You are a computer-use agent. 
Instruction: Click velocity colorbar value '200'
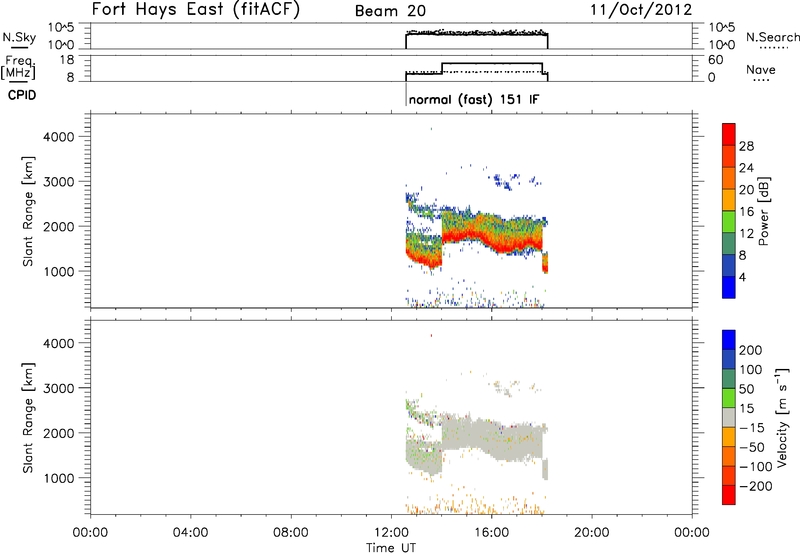tap(751, 350)
